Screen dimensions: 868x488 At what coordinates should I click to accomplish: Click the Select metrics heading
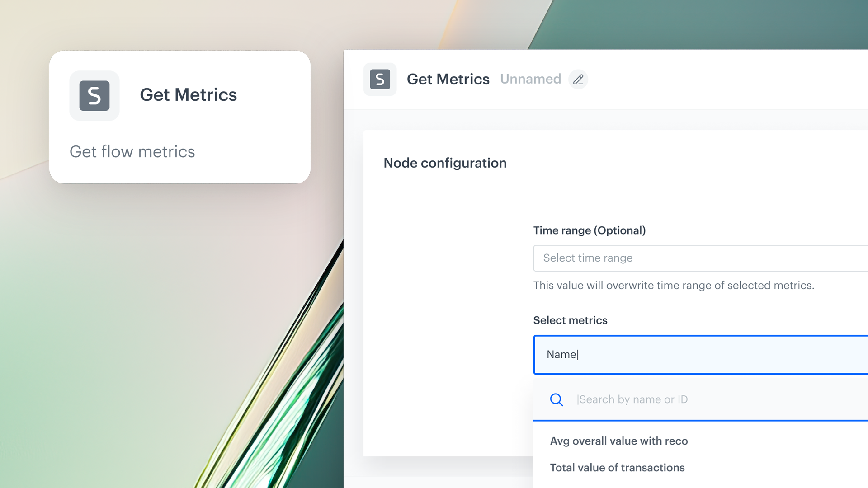(570, 320)
